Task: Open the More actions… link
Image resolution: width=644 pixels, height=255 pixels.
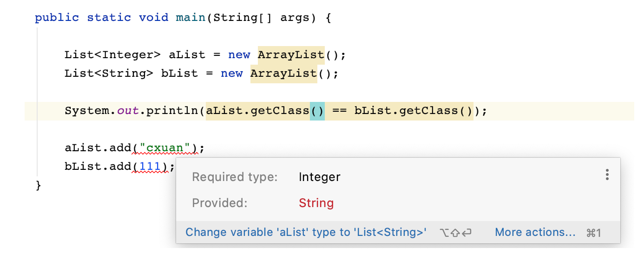Action: (535, 232)
